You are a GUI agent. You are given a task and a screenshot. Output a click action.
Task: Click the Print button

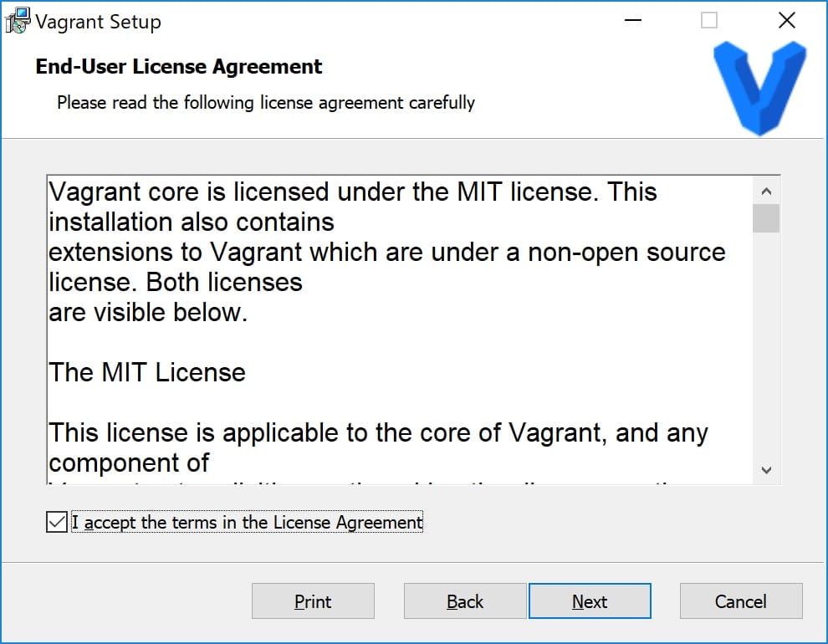(313, 601)
